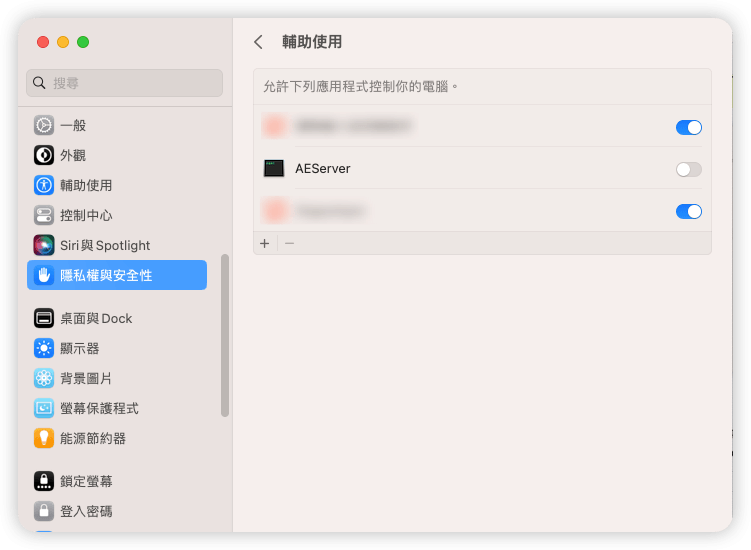Click the AEServer terminal app icon

[x=274, y=169]
